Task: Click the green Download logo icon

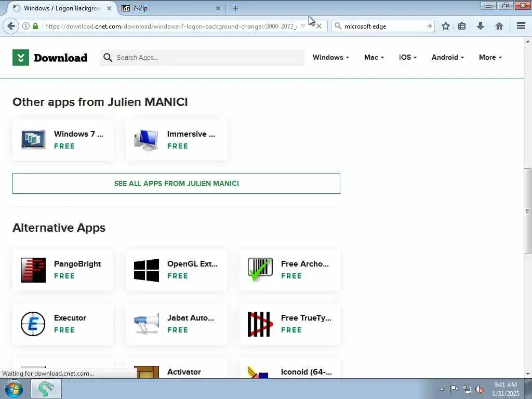Action: tap(21, 58)
